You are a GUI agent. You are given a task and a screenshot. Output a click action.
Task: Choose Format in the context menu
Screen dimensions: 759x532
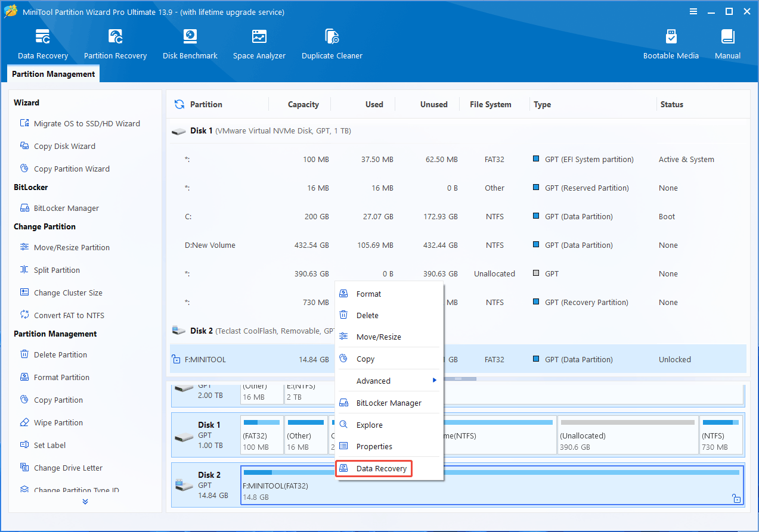point(389,294)
